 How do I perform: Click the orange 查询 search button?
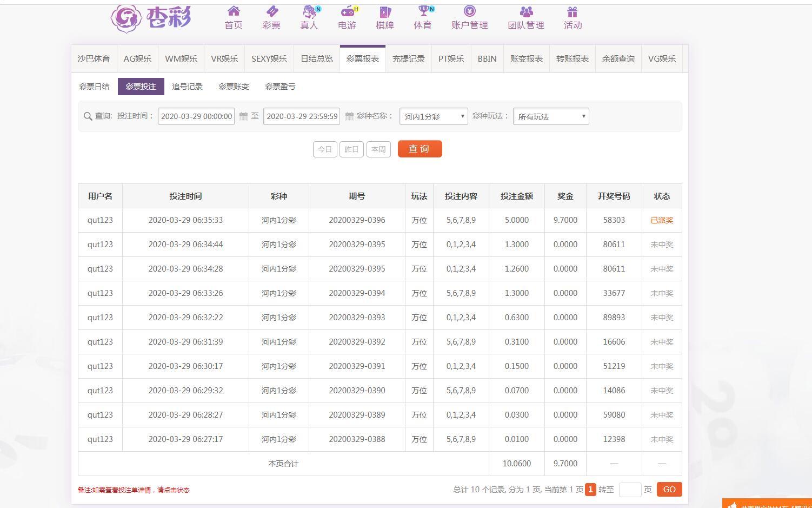point(420,149)
